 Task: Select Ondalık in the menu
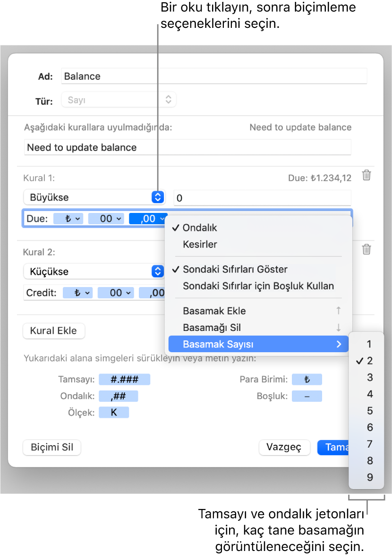pyautogui.click(x=258, y=228)
